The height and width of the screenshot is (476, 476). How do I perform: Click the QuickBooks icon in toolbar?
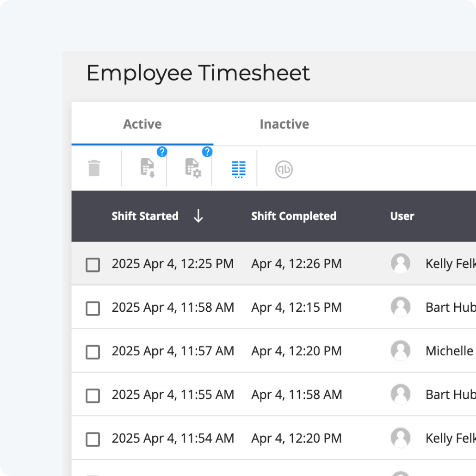[x=284, y=169]
